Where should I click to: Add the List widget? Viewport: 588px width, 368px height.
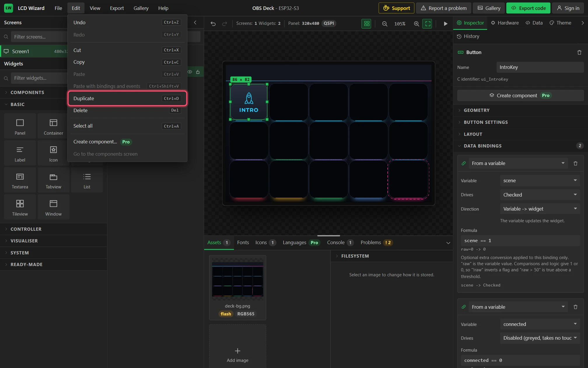point(87,180)
